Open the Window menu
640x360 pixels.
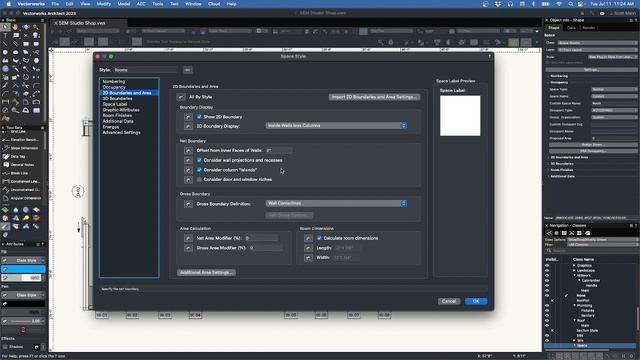193,4
